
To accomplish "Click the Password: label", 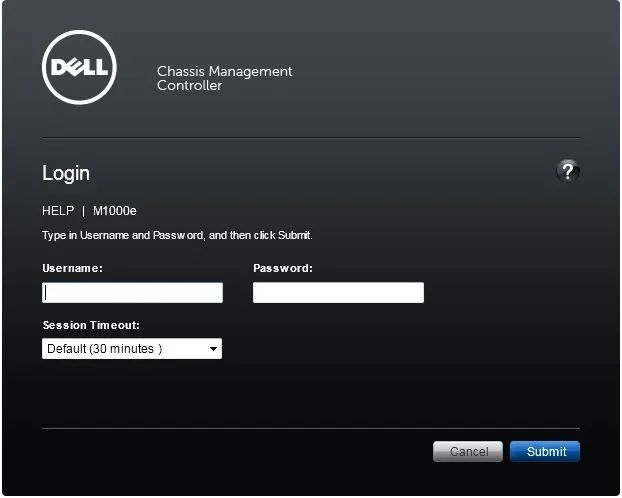I will pos(283,268).
